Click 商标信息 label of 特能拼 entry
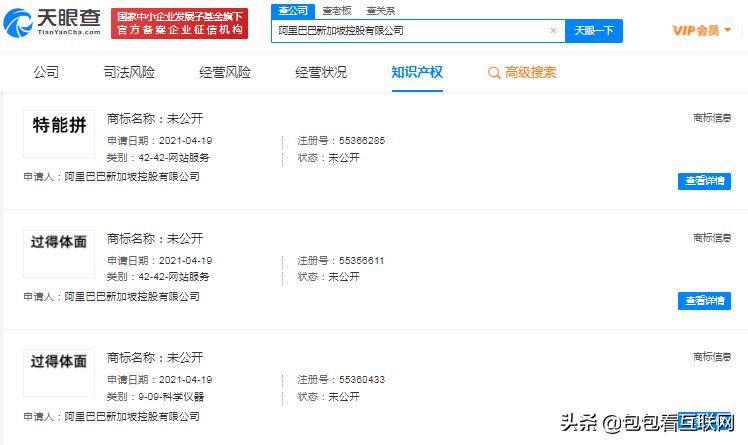Viewport: 748px width, 445px height. [712, 118]
